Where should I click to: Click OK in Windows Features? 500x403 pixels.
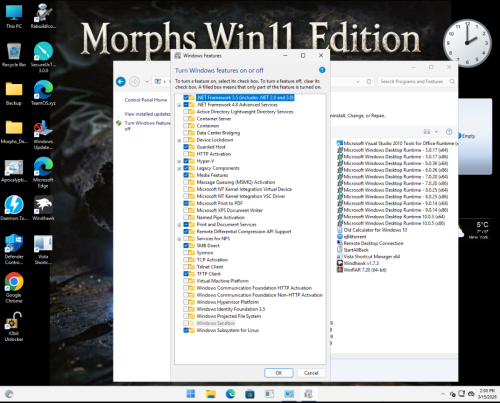[x=279, y=373]
